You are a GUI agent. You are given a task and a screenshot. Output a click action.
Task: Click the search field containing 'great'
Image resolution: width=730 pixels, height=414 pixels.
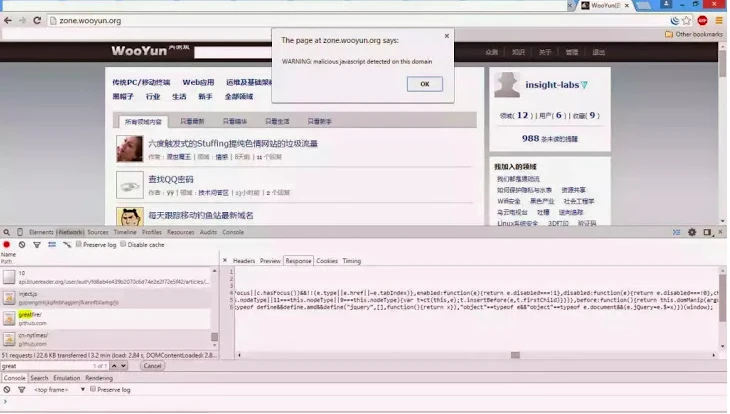[x=54, y=366]
